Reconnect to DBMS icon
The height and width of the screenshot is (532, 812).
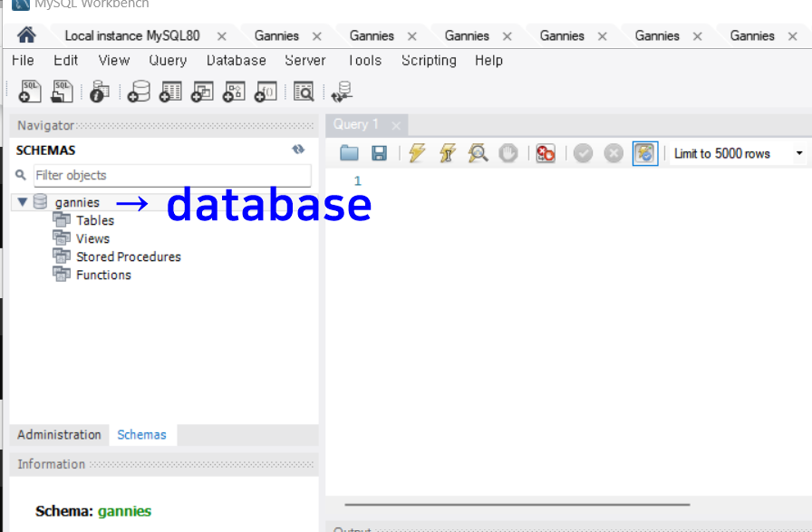[342, 92]
